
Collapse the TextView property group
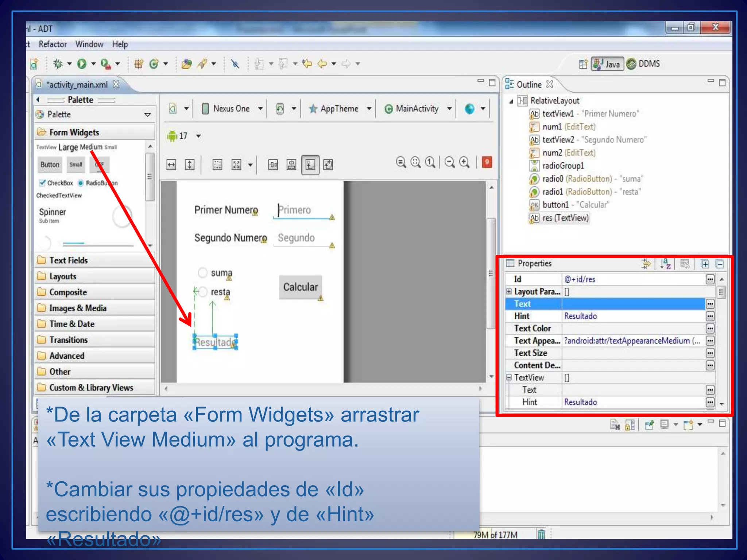509,377
